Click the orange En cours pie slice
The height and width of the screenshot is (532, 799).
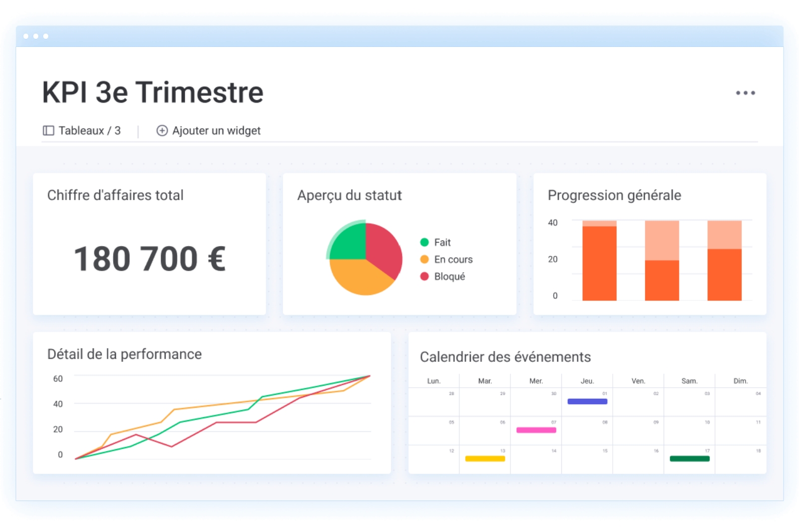(x=359, y=276)
